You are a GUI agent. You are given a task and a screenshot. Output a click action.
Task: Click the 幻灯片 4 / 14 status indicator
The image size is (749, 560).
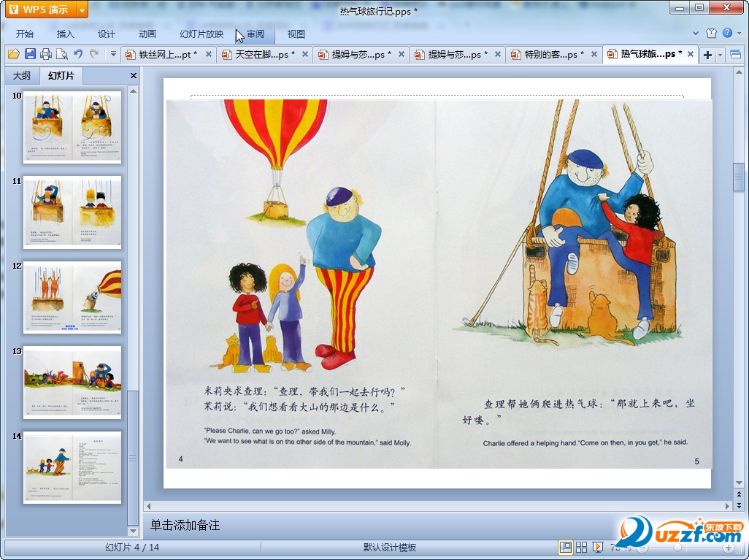click(x=132, y=547)
